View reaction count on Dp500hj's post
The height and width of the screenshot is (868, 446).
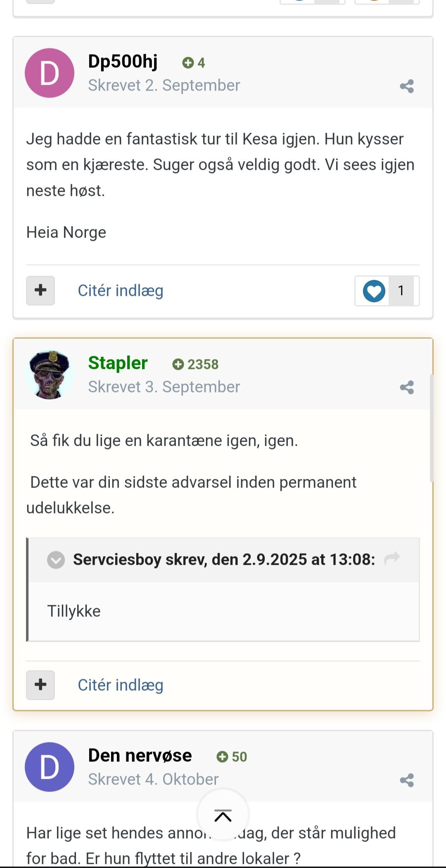point(401,291)
